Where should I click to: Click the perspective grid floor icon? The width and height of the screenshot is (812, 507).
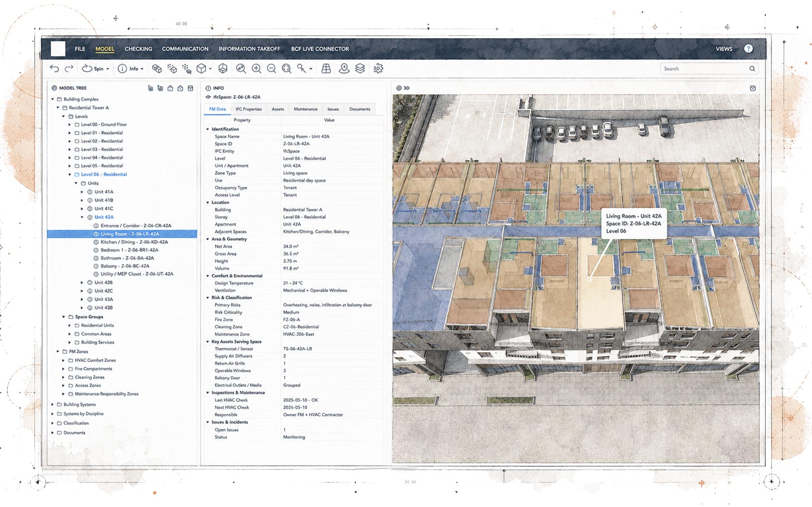coord(326,69)
